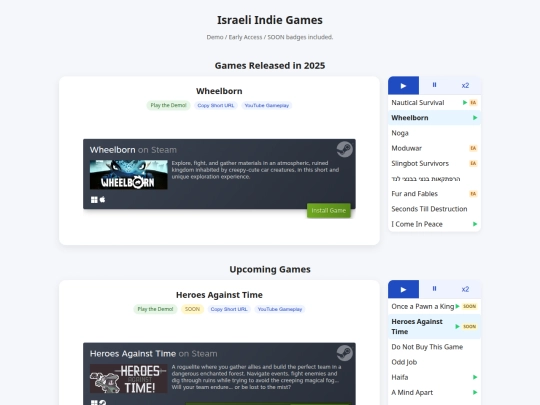Select Haifa in the playlist
Viewport: 540px width, 405px height.
click(x=434, y=377)
